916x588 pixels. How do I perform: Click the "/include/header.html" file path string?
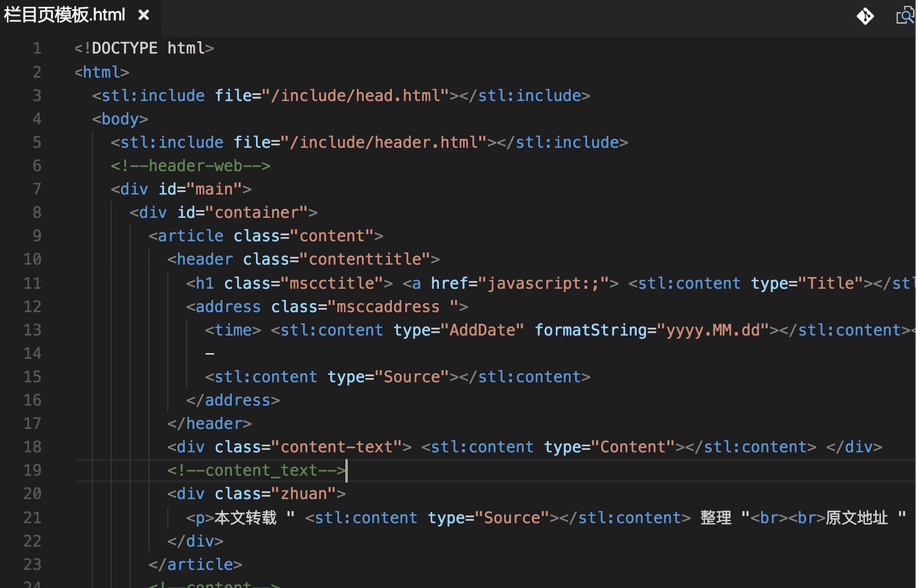383,143
